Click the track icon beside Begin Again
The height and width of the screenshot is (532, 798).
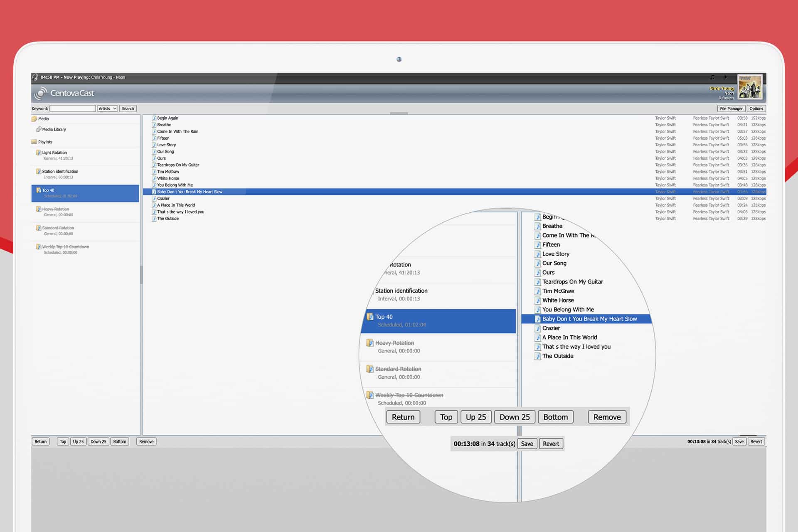click(154, 118)
